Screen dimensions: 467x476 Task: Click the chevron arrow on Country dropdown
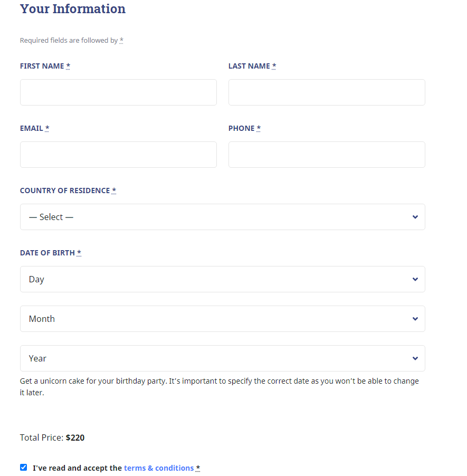[415, 217]
